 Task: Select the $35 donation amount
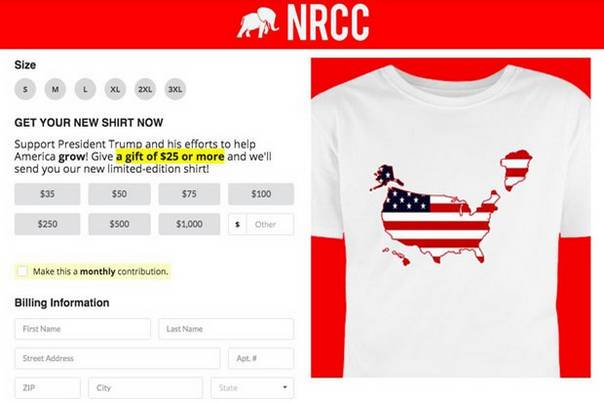pos(47,194)
